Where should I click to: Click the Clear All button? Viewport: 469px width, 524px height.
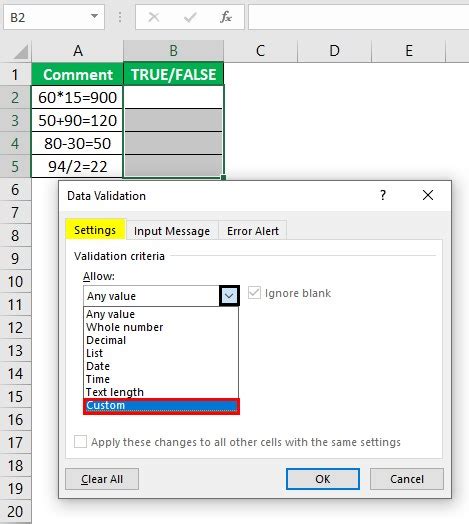tap(102, 479)
